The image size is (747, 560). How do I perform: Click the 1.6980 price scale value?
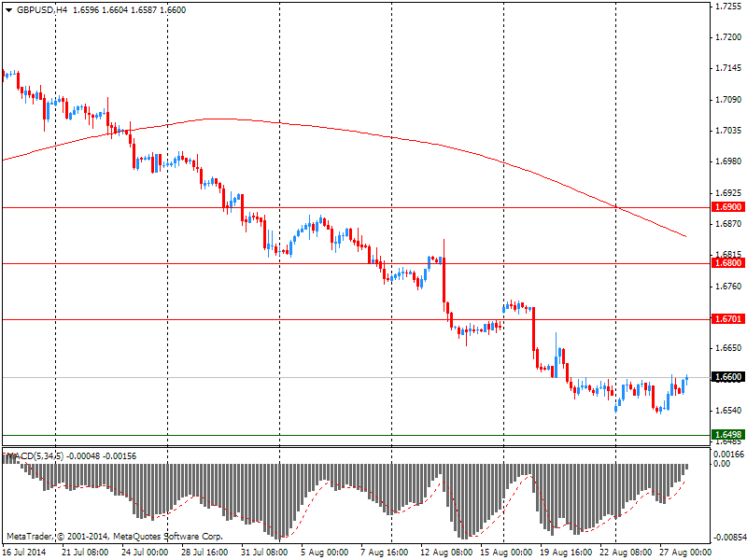tap(729, 161)
